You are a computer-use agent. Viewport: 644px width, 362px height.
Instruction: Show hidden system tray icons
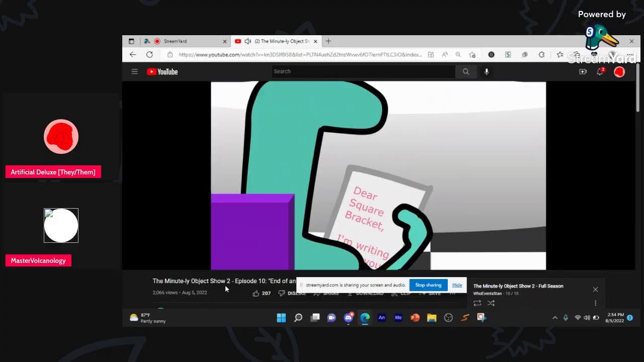point(555,318)
